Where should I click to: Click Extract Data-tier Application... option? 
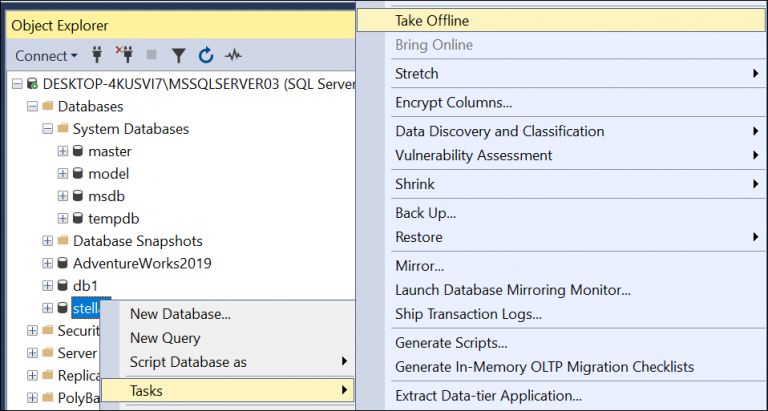(489, 396)
